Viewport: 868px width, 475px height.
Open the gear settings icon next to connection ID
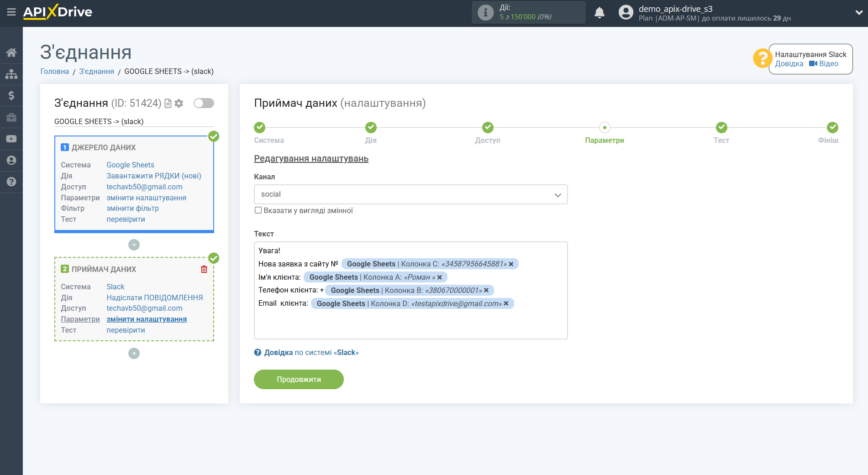point(179,104)
